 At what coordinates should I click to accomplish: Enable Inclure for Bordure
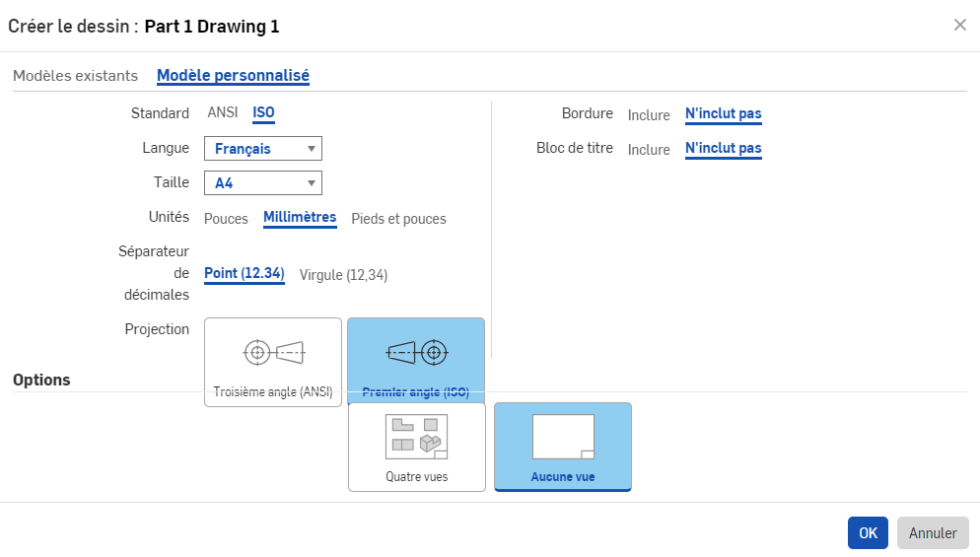point(649,115)
